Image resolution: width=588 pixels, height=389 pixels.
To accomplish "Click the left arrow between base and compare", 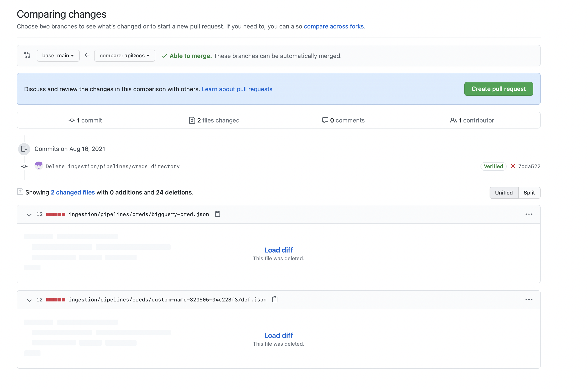I will (87, 55).
